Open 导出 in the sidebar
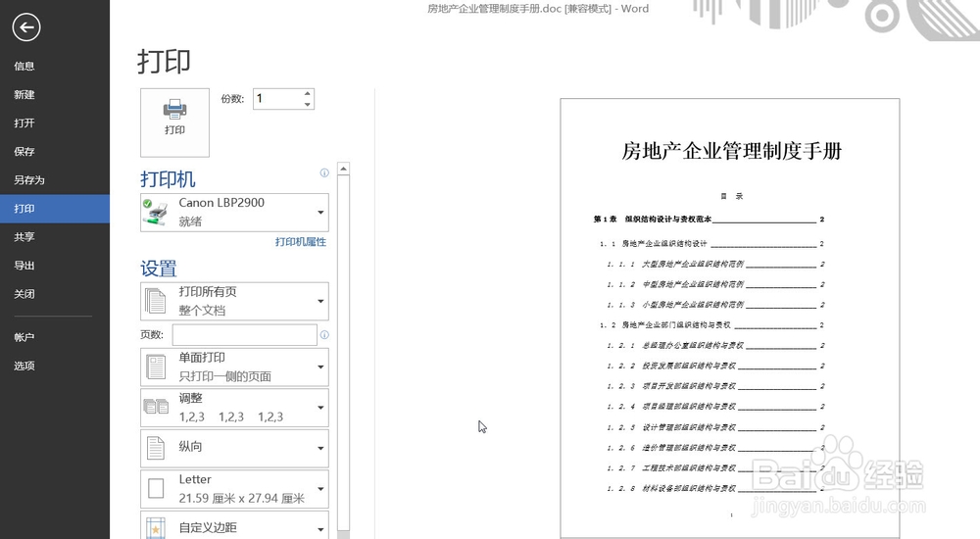980x539 pixels. 55,266
